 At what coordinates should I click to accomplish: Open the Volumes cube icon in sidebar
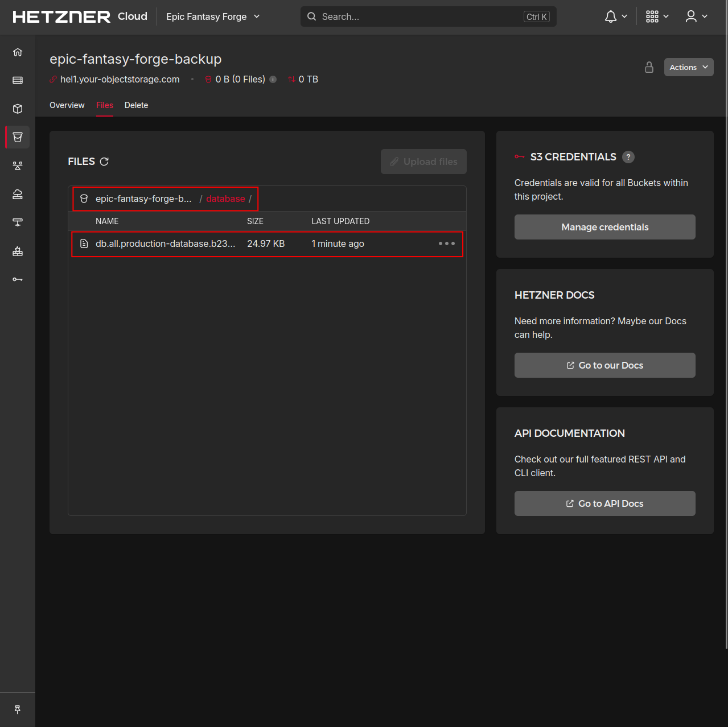point(18,109)
